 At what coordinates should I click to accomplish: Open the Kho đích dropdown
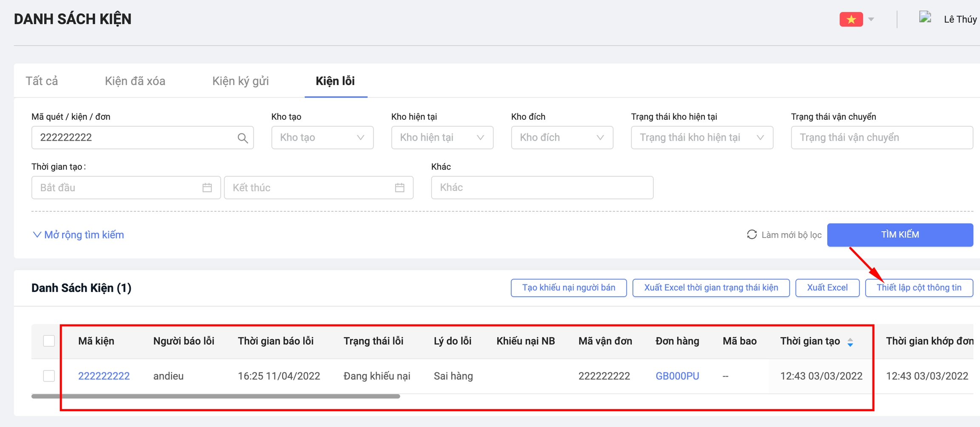(562, 138)
